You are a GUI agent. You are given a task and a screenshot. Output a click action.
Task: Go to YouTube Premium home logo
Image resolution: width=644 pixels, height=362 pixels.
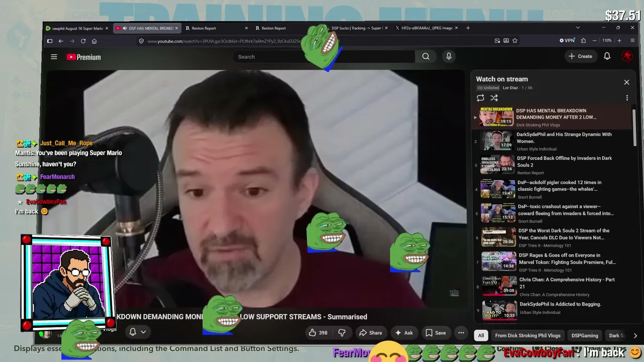[x=84, y=57]
